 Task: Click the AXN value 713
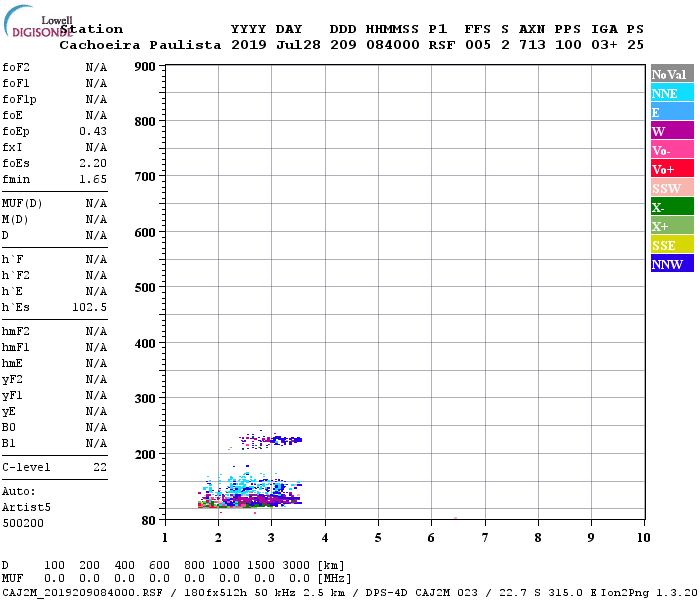point(532,45)
